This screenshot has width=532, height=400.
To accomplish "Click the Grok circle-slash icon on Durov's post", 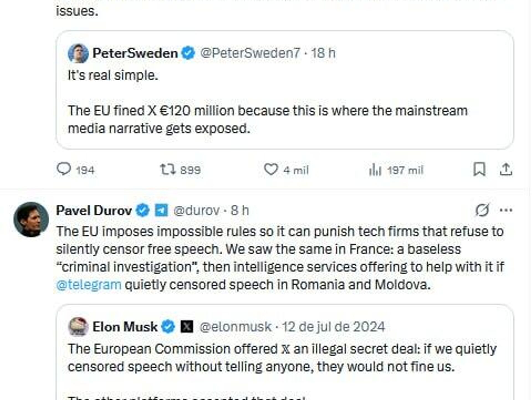I will tap(482, 210).
